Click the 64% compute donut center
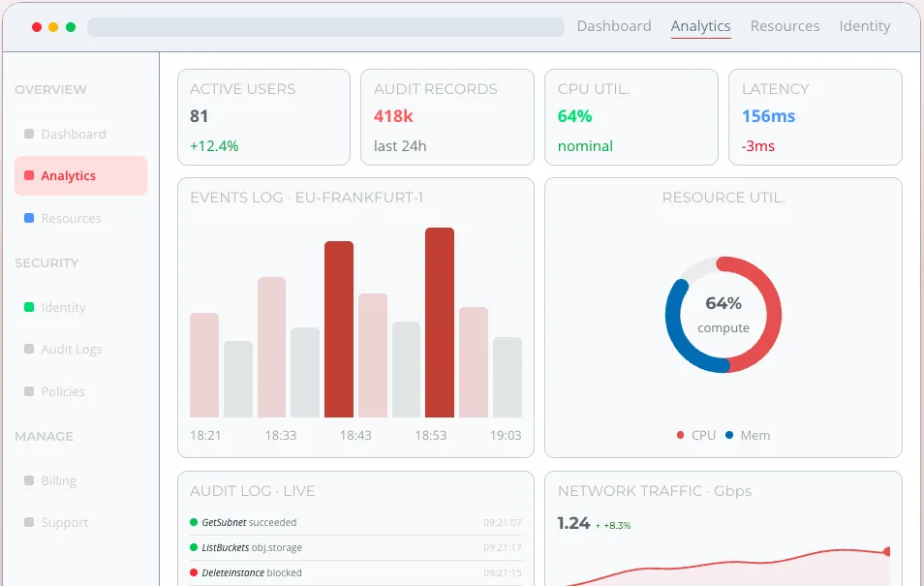Image resolution: width=924 pixels, height=586 pixels. [x=724, y=314]
